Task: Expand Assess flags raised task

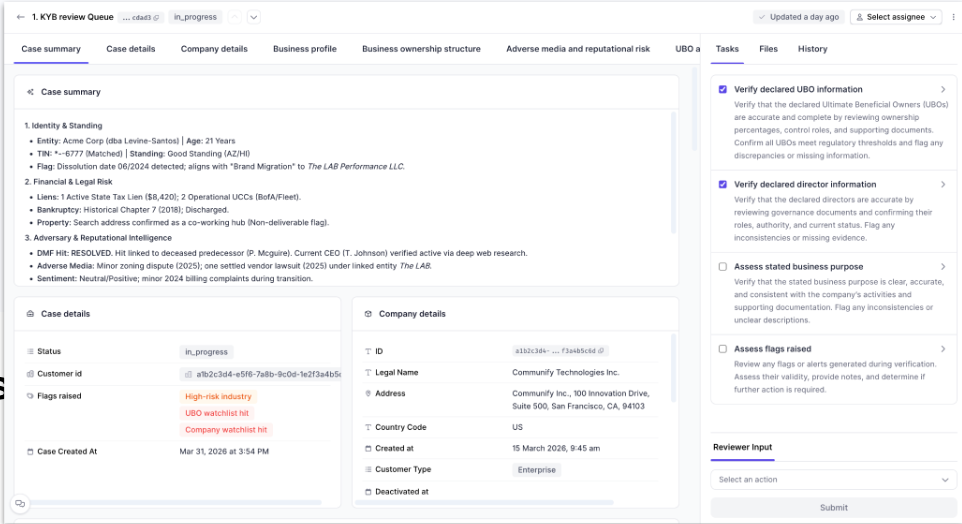Action: click(943, 349)
